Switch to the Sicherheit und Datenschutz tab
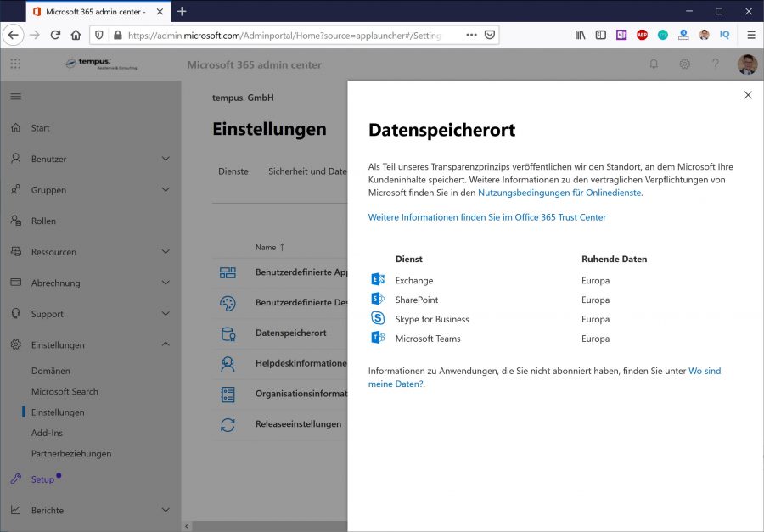 click(x=307, y=171)
